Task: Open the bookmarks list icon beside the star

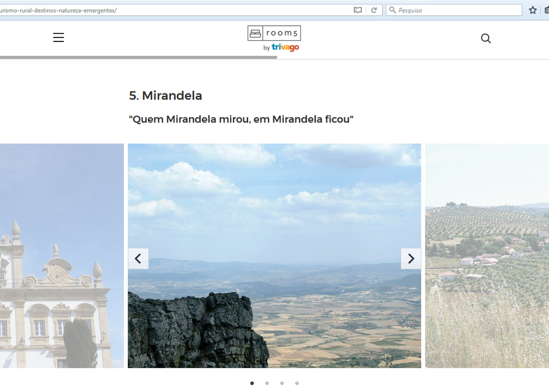Action: click(x=547, y=10)
